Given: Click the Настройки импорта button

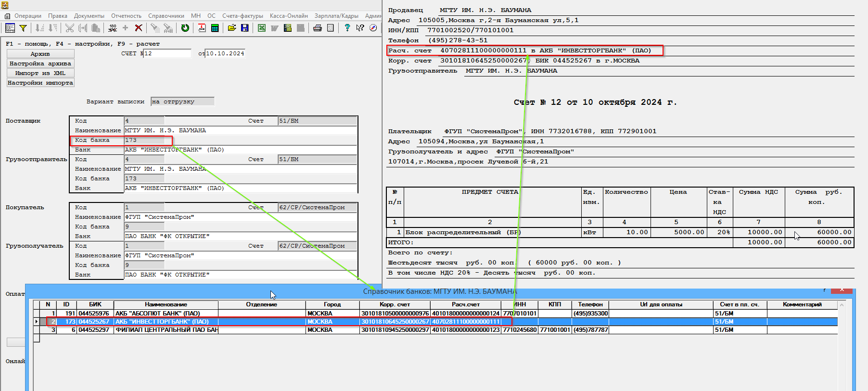Looking at the screenshot, I should [x=40, y=83].
